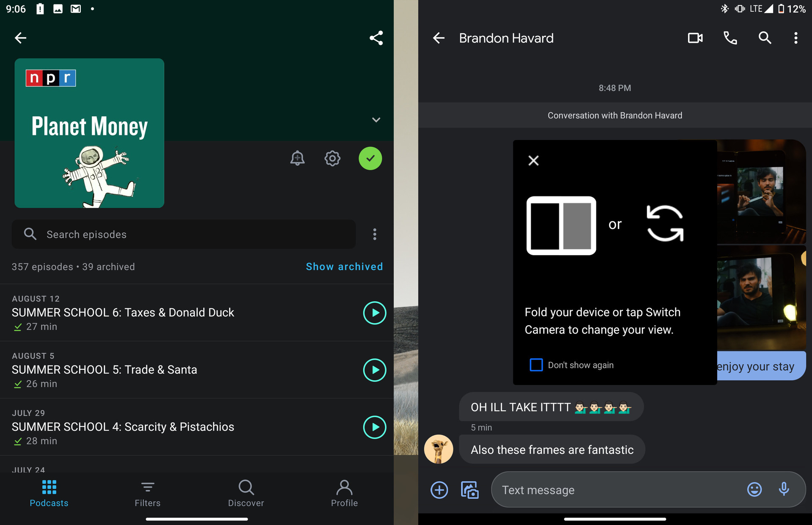Start a video call with Brandon Havard
Screen dimensions: 812x525
(x=695, y=38)
